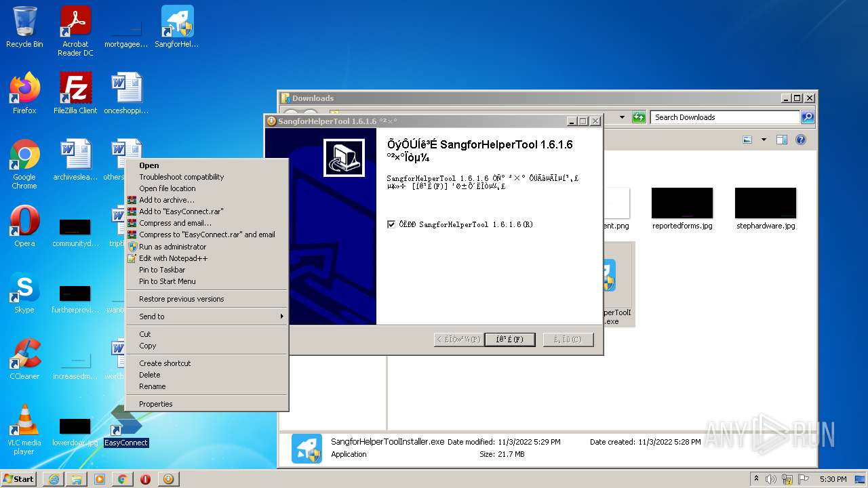
Task: Select the mortgagee... desktop file
Action: tap(126, 32)
